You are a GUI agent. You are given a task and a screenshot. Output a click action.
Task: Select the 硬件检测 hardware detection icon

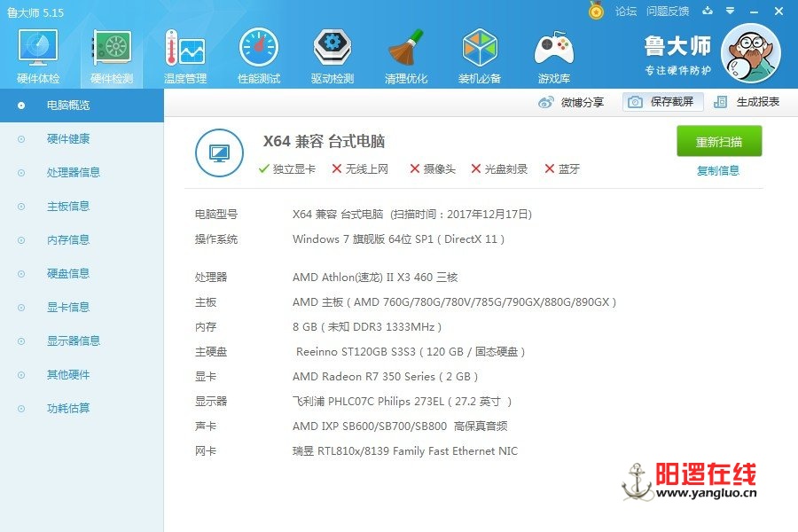[112, 56]
